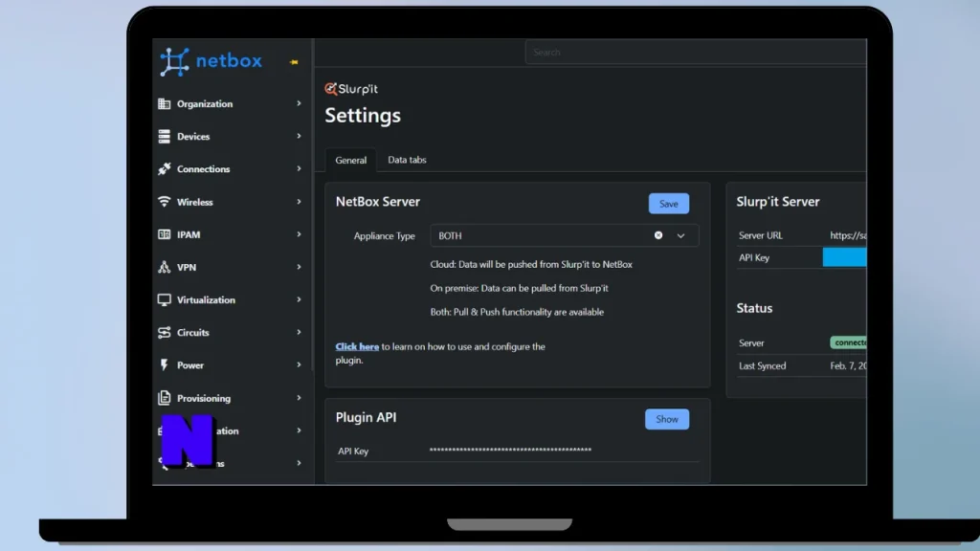Click the BOTH appliance type value
Screen dimensions: 980x551
450,236
